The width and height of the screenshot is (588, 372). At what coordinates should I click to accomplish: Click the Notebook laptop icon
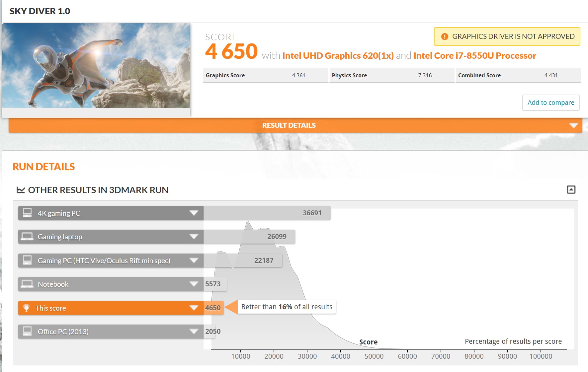coord(27,284)
